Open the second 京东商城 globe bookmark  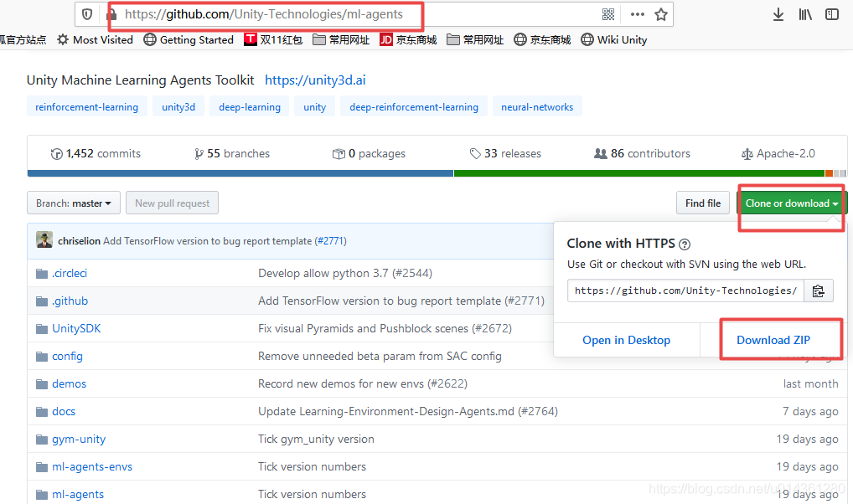[x=542, y=39]
